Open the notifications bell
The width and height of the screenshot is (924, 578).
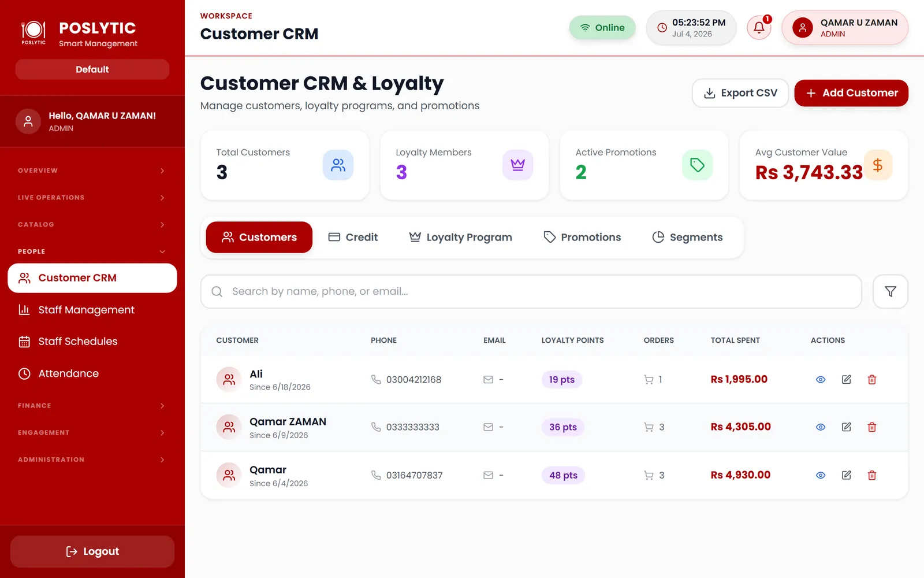(759, 27)
